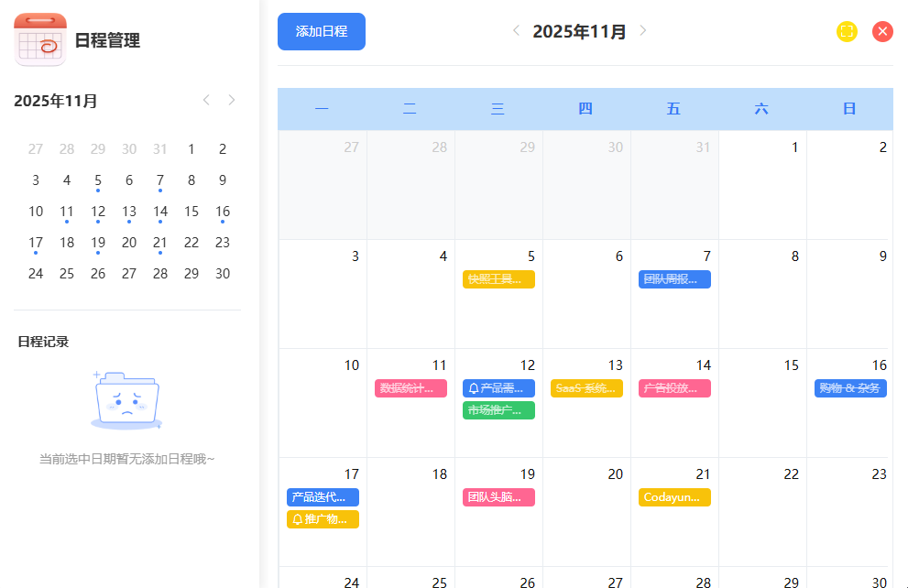Open the yellow SaaS 系统 event
The image size is (908, 588).
[x=586, y=388]
